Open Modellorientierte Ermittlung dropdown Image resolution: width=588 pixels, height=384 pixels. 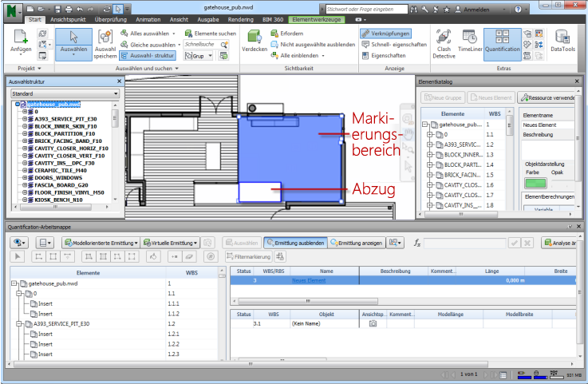101,243
